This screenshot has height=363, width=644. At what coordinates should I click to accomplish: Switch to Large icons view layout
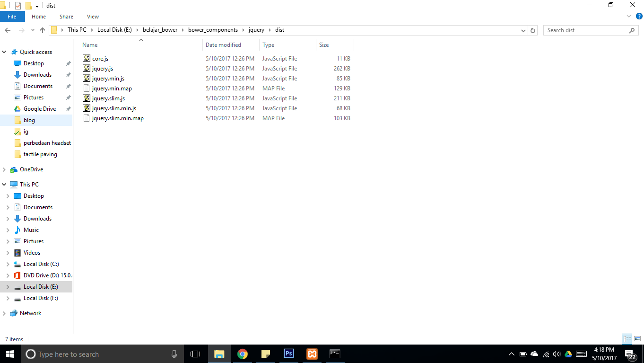coord(637,339)
